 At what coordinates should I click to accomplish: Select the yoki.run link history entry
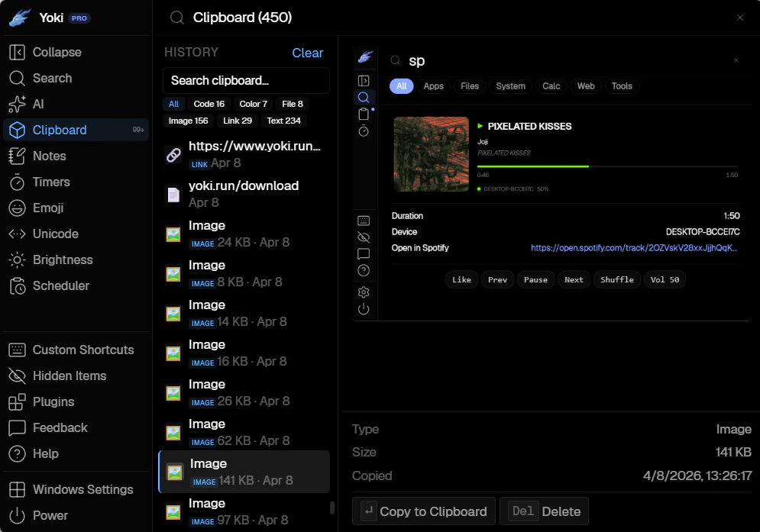pyautogui.click(x=244, y=154)
